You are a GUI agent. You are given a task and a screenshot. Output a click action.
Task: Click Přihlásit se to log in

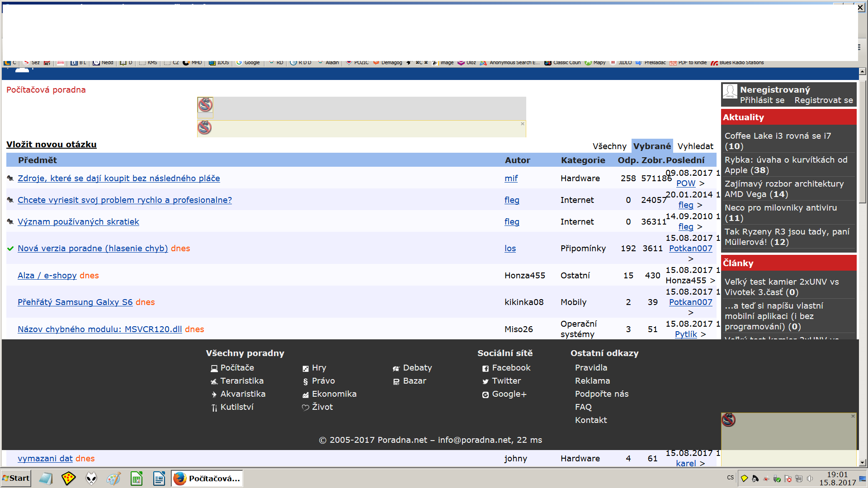762,100
